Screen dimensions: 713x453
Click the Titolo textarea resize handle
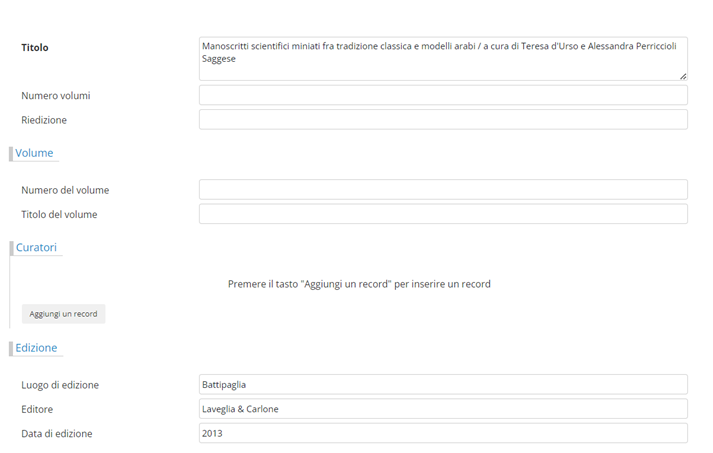coord(683,76)
